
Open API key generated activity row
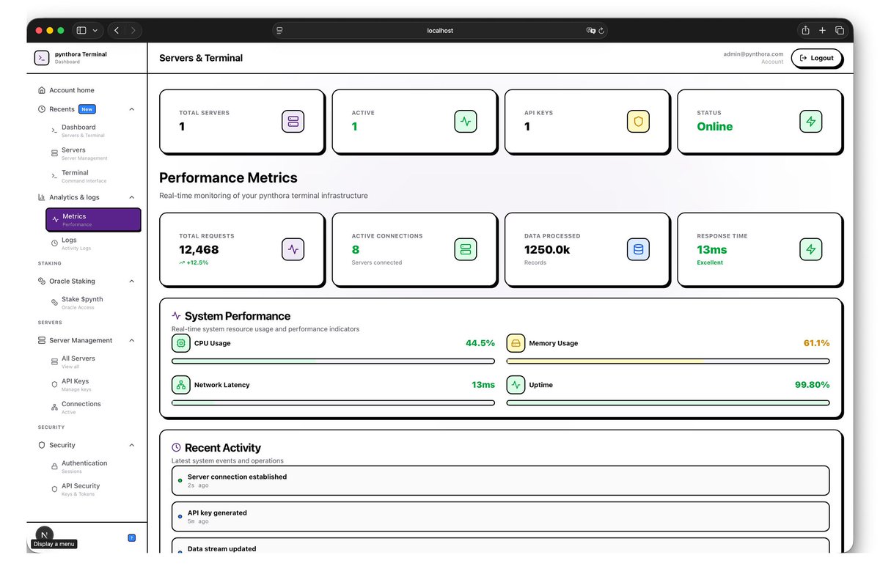(501, 516)
